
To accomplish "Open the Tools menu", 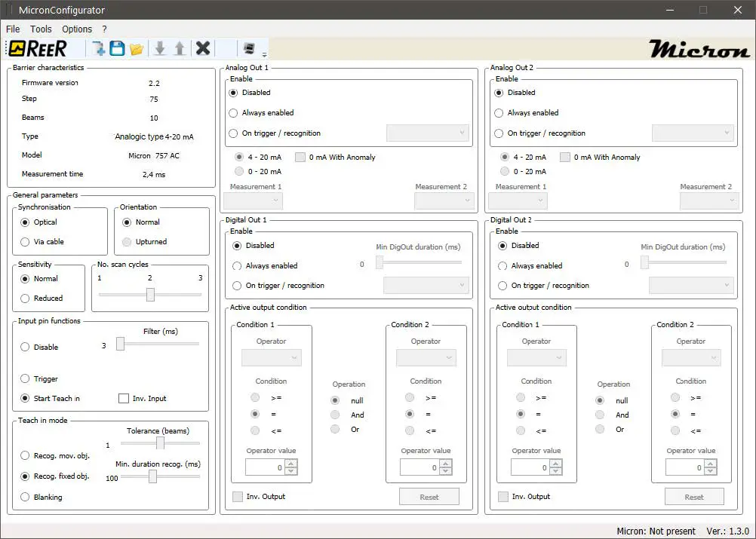I will click(x=41, y=29).
